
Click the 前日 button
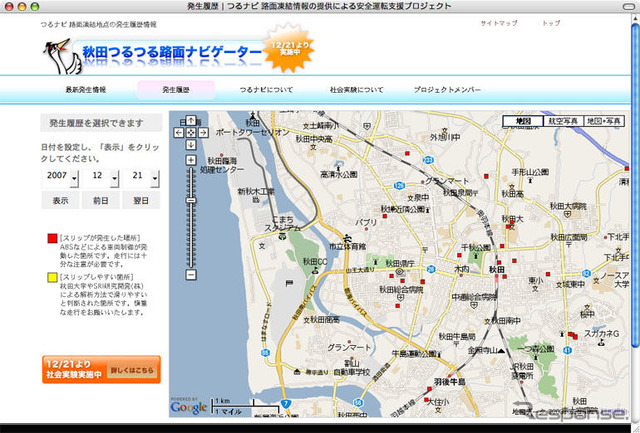100,200
